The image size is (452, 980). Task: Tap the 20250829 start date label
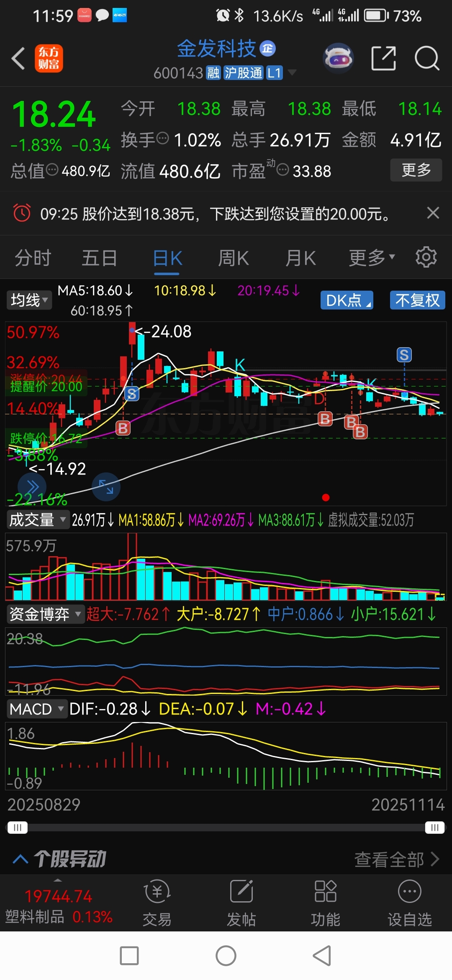pyautogui.click(x=44, y=805)
